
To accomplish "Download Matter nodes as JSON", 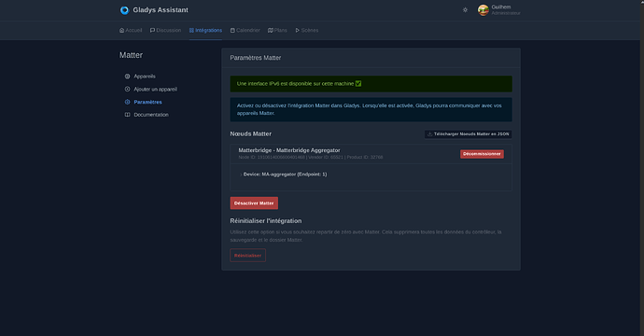I will (x=468, y=133).
